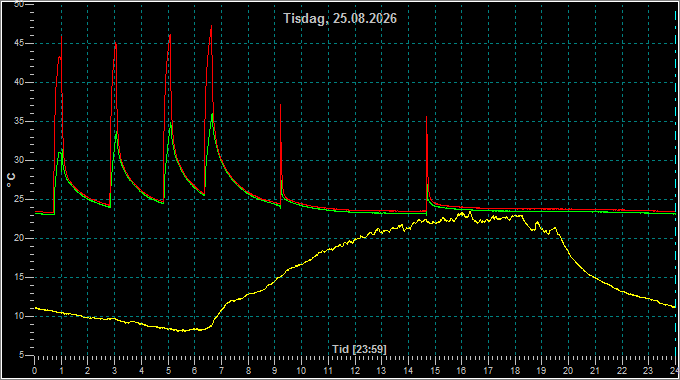Image resolution: width=680 pixels, height=380 pixels.
Task: Click the 35 value on temperature axis
Action: (x=19, y=121)
